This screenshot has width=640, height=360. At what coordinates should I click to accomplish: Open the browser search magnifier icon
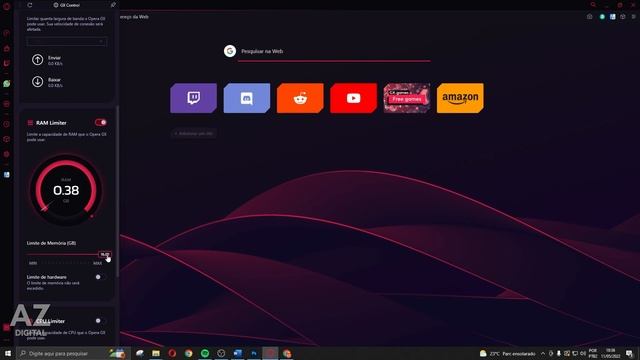(593, 5)
